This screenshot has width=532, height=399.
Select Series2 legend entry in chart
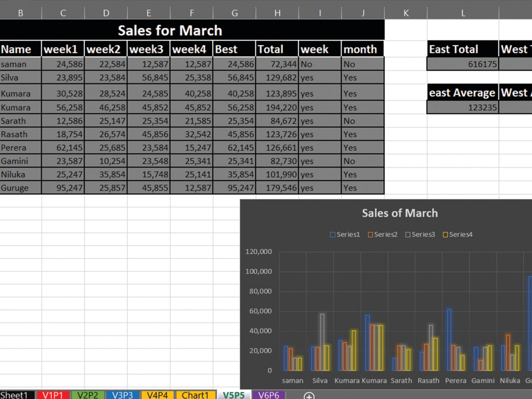(x=383, y=235)
